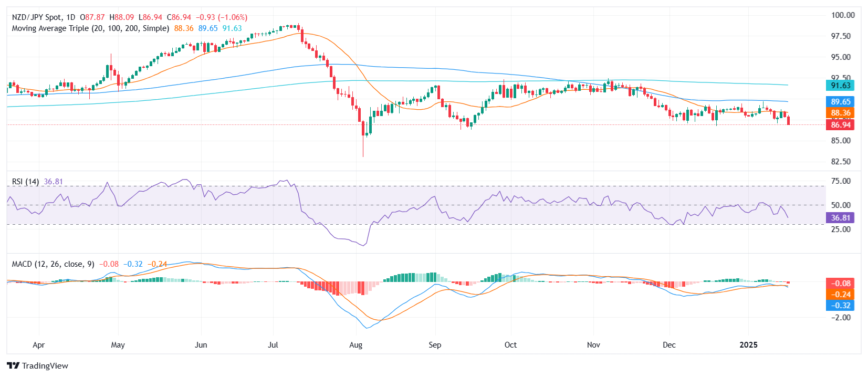Click the RSI (14) indicator label
The height and width of the screenshot is (377, 868).
pos(25,182)
